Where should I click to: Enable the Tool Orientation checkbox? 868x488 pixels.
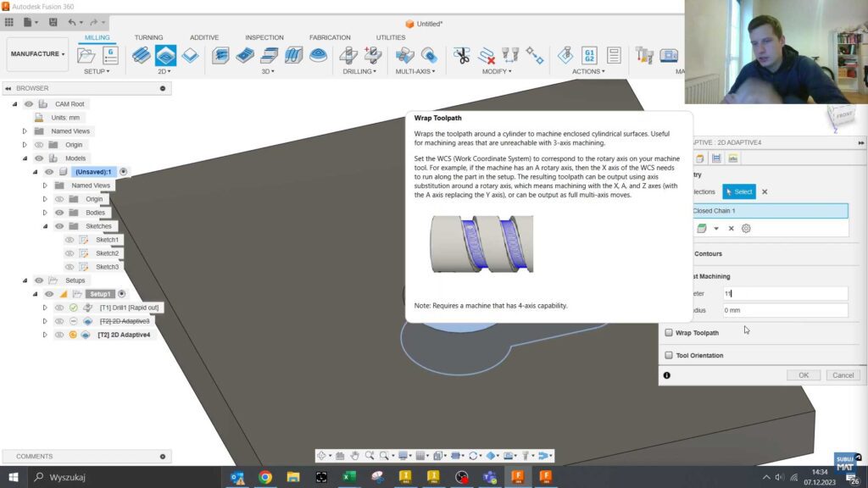point(669,355)
